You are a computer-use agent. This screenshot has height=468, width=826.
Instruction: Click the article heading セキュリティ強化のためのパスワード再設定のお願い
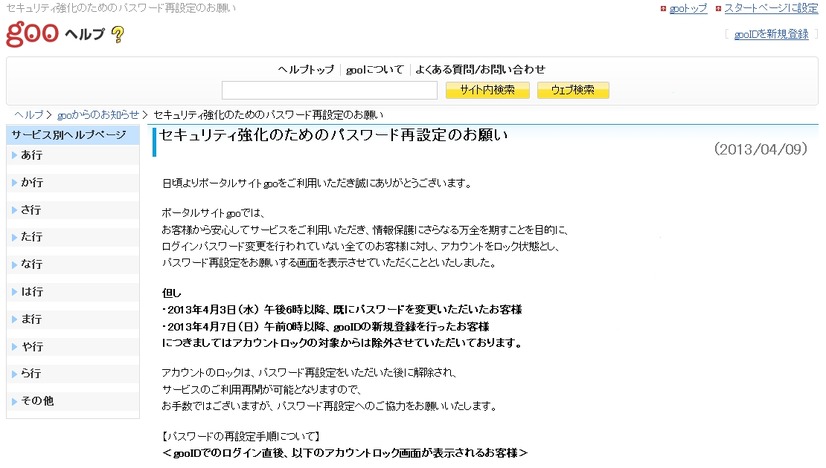pyautogui.click(x=333, y=135)
